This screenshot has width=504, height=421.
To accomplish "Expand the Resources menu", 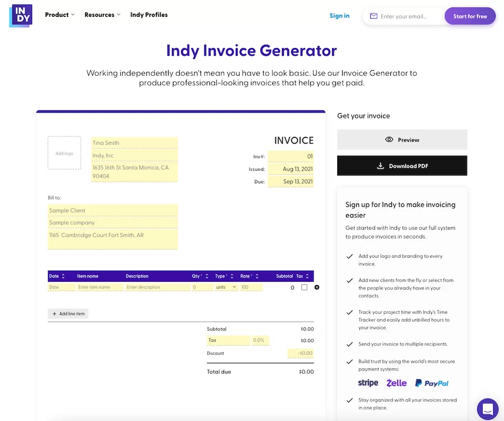I will click(x=102, y=15).
